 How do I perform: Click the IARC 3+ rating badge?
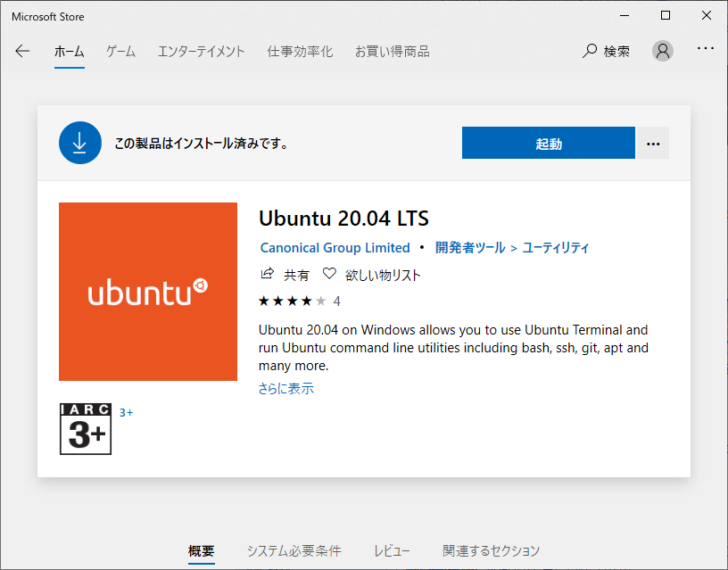point(86,429)
